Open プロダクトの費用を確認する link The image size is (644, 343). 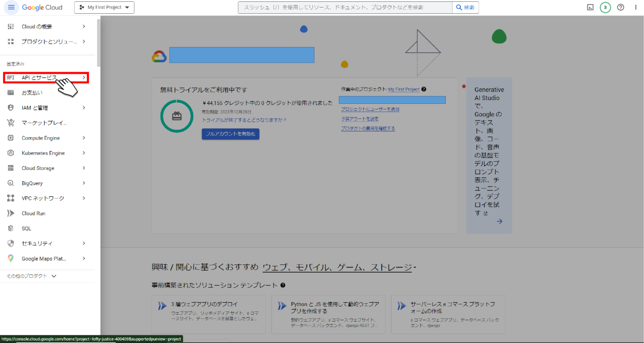click(x=368, y=128)
